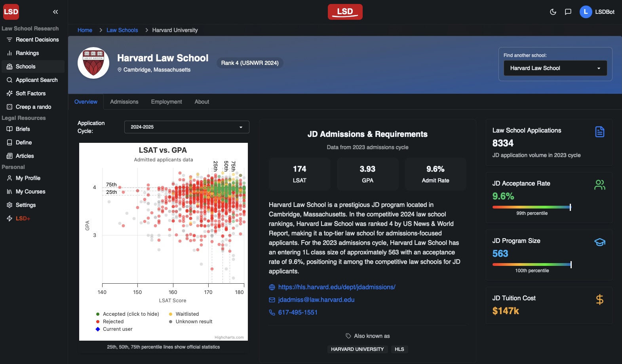Open Briefs under Legal Resources
The width and height of the screenshot is (622, 364).
pos(23,129)
